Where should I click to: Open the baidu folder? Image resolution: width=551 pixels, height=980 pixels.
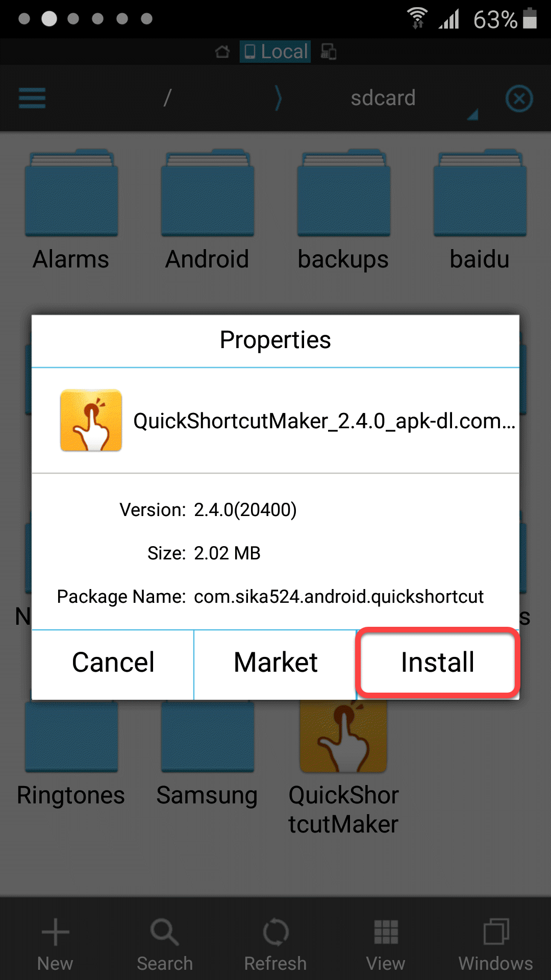480,209
